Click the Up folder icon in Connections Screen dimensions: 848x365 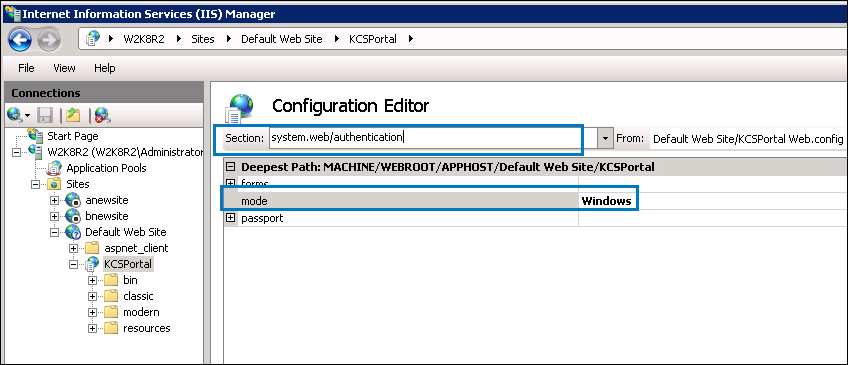[72, 115]
